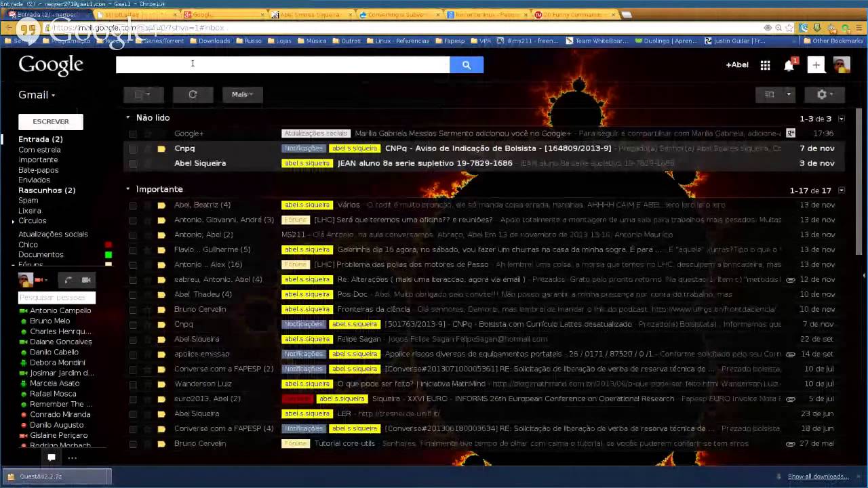Image resolution: width=868 pixels, height=488 pixels.
Task: Open the Downloads bookmark folder
Action: click(210, 41)
